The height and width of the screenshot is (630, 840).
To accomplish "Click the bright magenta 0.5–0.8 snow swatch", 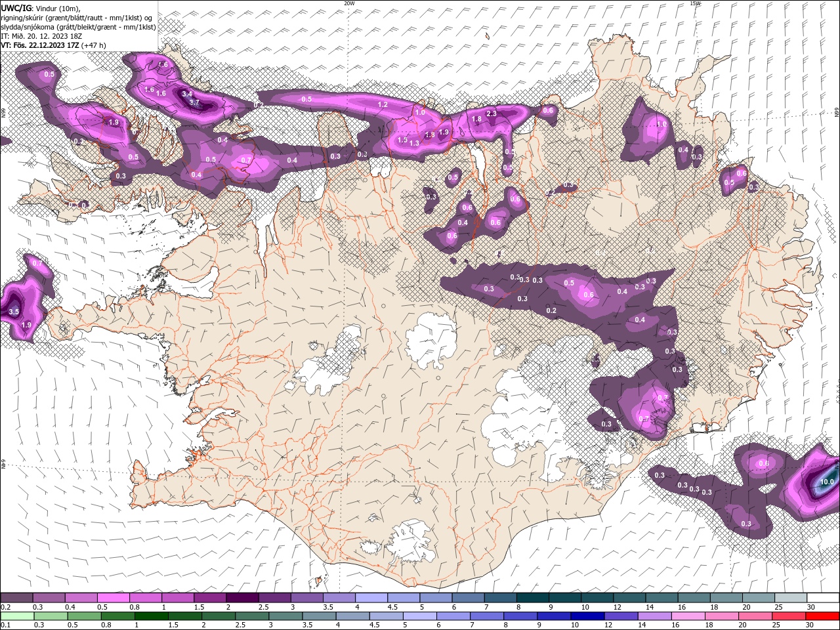I will [x=113, y=598].
